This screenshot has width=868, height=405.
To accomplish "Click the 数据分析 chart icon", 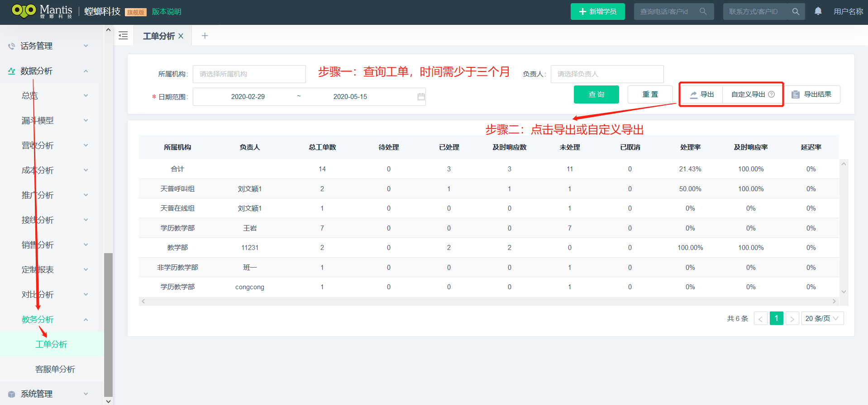I will tap(12, 71).
